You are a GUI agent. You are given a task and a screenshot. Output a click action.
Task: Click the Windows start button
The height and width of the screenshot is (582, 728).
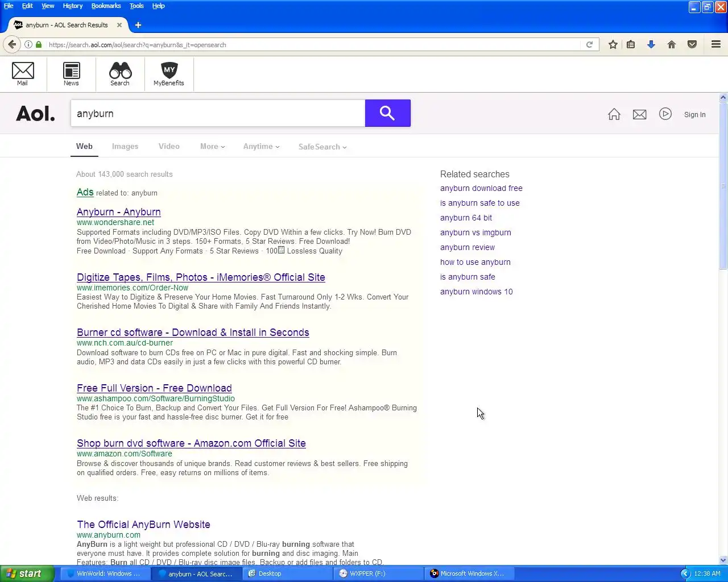pos(27,573)
